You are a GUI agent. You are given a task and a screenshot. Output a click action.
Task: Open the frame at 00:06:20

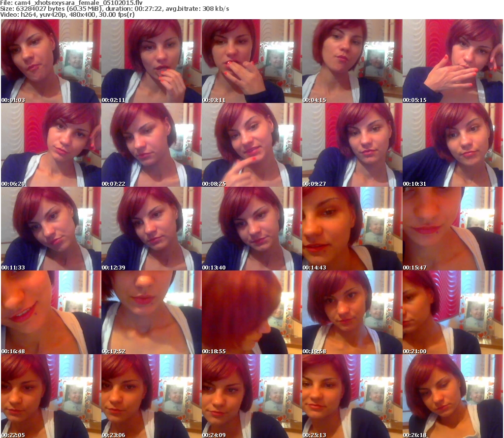51,145
